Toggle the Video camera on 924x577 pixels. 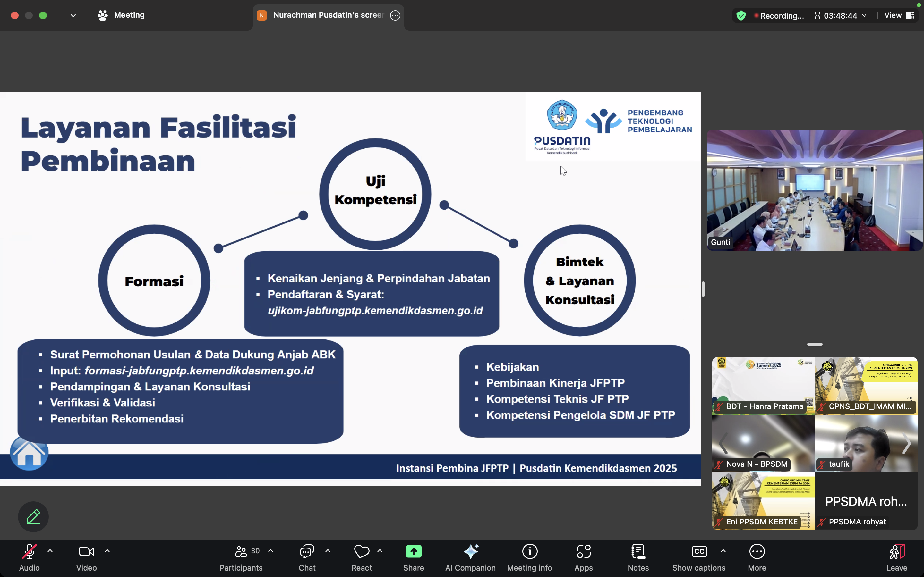86,551
